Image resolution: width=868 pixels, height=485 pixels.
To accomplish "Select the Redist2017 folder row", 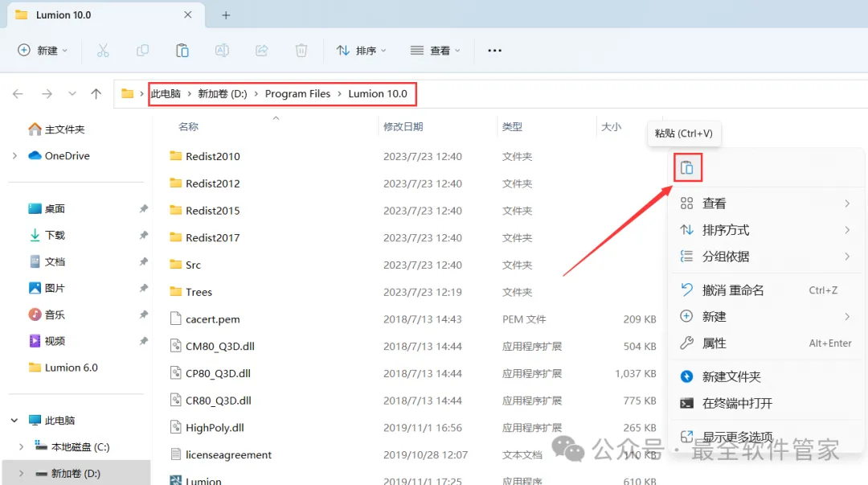I will coord(412,238).
